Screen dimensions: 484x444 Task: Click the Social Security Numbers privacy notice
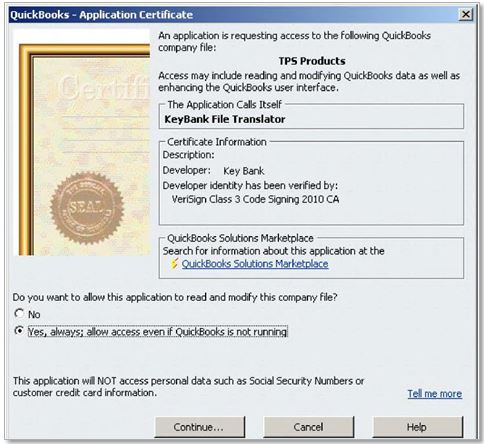[188, 387]
